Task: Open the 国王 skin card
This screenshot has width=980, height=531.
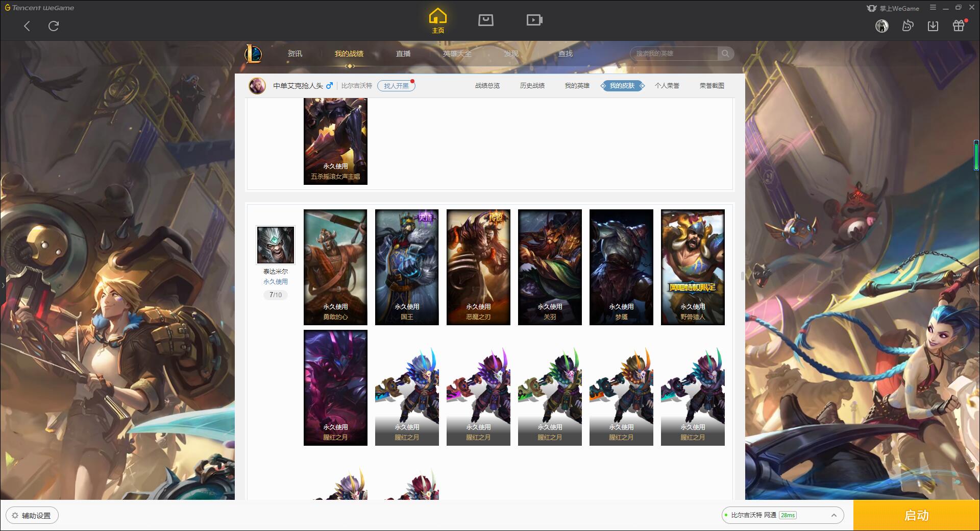Action: coord(407,267)
